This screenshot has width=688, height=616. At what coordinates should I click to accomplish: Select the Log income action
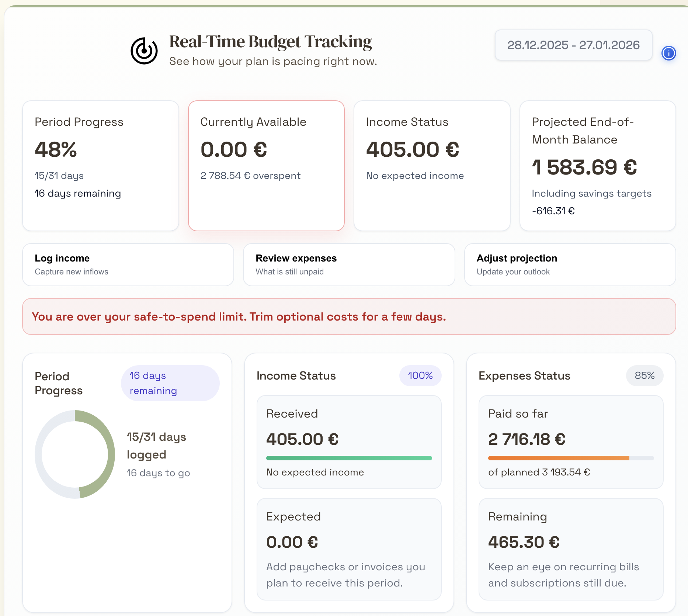point(128,264)
